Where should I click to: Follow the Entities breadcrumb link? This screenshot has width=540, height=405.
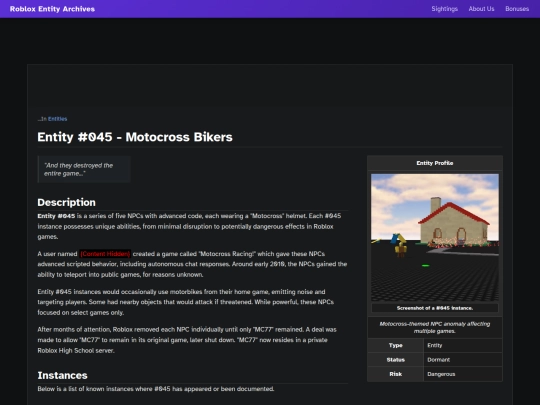point(58,119)
